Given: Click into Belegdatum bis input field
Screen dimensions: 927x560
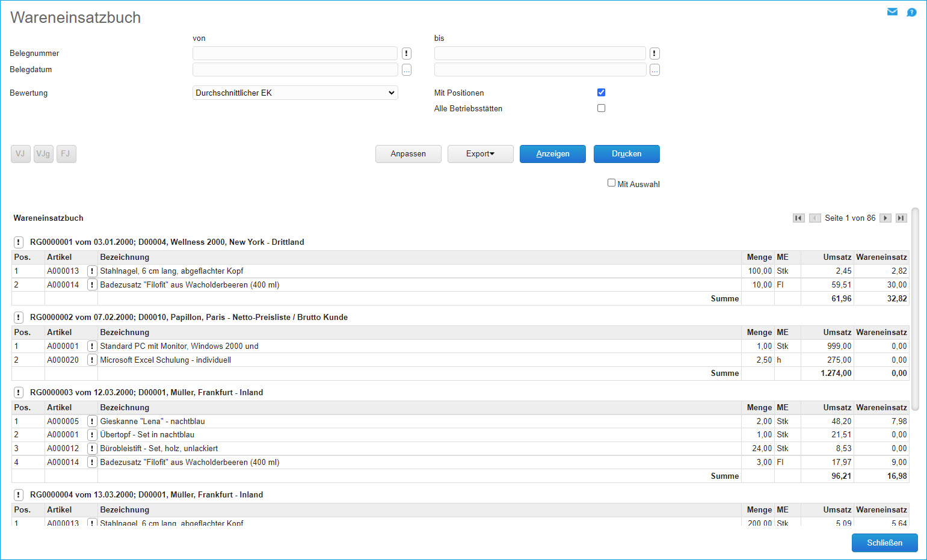Looking at the screenshot, I should tap(540, 70).
